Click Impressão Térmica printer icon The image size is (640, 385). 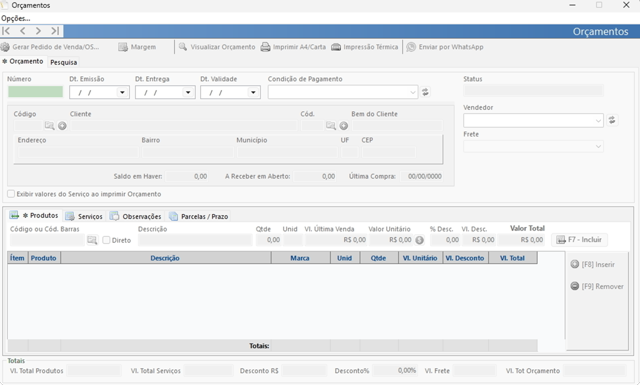(336, 47)
